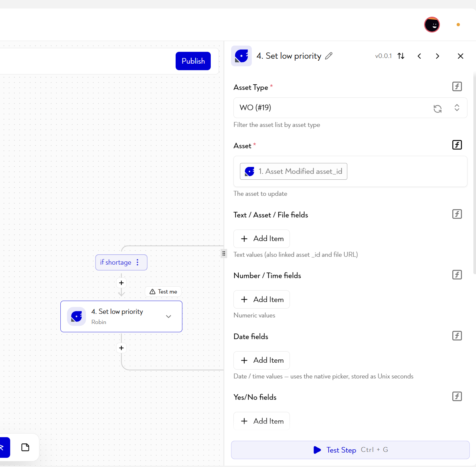Open version switch arrows next to v0.0.1

pyautogui.click(x=401, y=56)
